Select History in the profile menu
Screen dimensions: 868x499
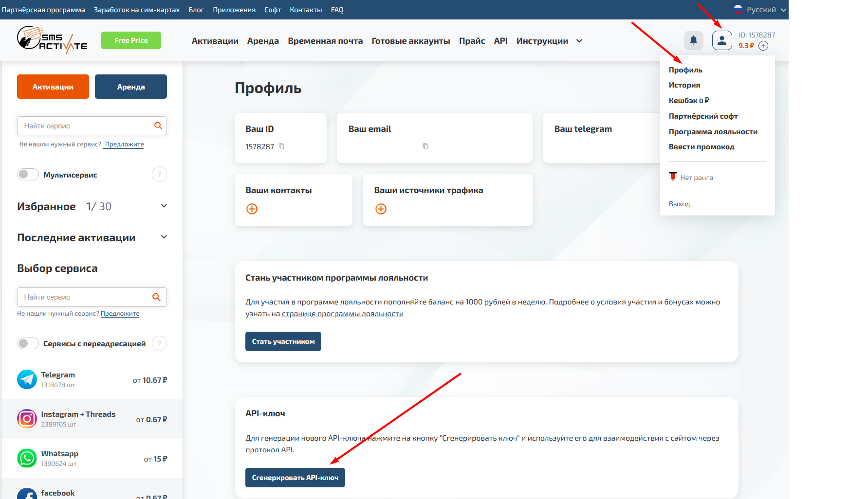tap(684, 85)
